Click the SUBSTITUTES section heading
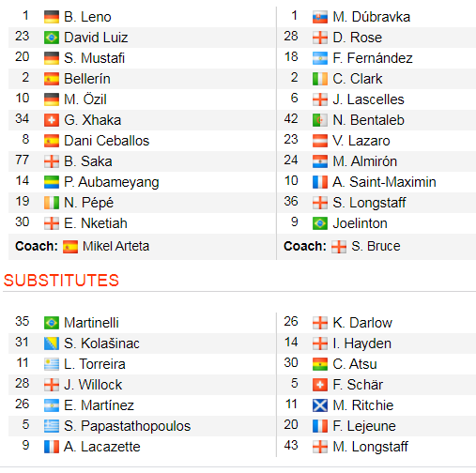 click(x=61, y=281)
